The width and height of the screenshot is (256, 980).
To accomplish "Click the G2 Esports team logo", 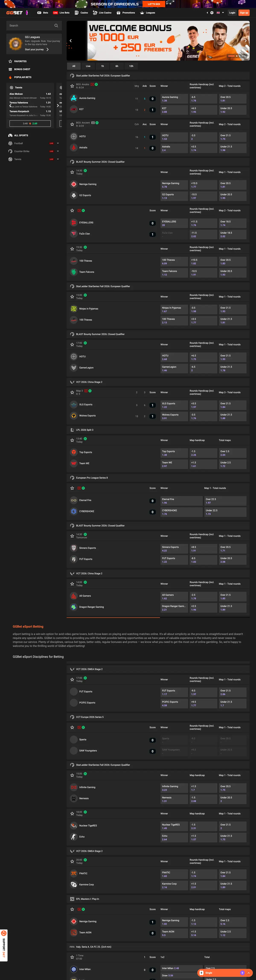I will pyautogui.click(x=74, y=195).
